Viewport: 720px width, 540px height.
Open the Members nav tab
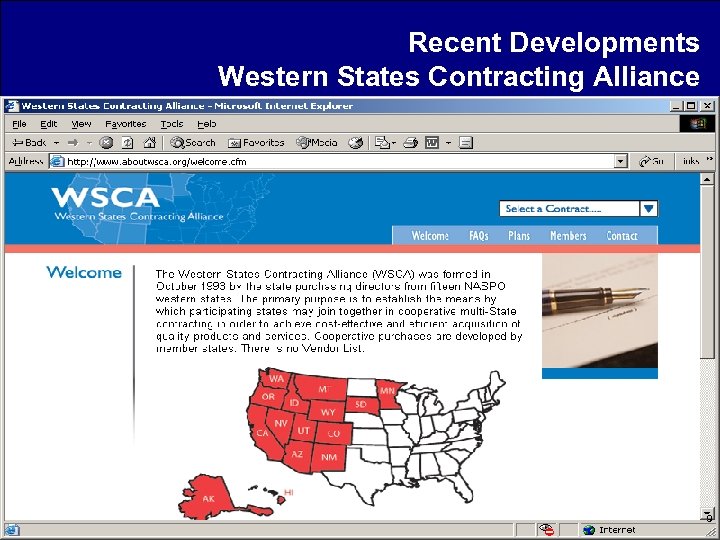(568, 236)
